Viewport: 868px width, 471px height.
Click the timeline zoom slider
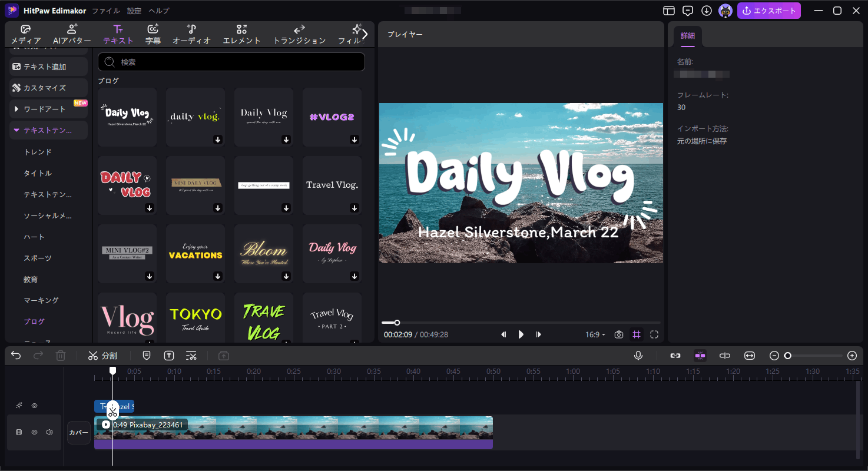(x=813, y=356)
